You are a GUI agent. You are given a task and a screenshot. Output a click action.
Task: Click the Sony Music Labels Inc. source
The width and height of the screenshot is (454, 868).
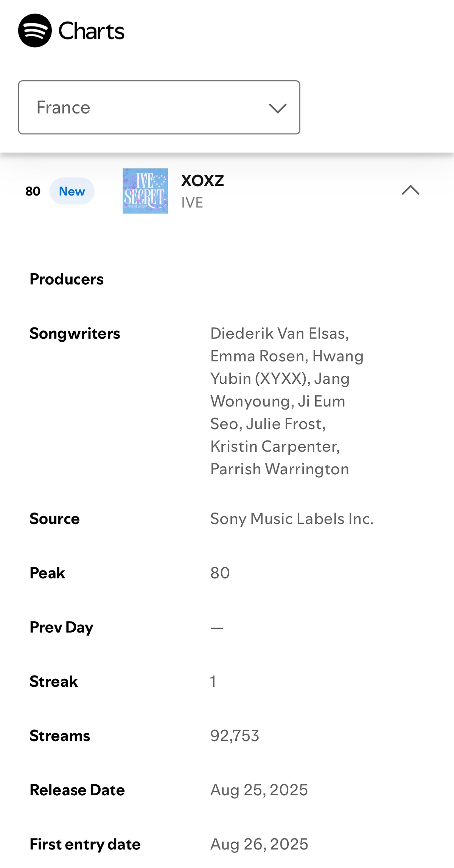[x=292, y=519]
